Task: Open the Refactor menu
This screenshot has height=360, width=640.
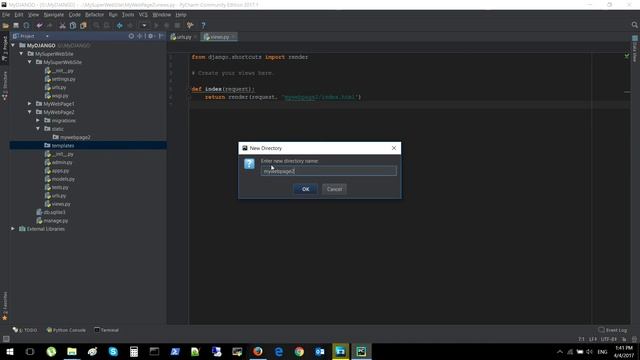Action: click(x=95, y=15)
